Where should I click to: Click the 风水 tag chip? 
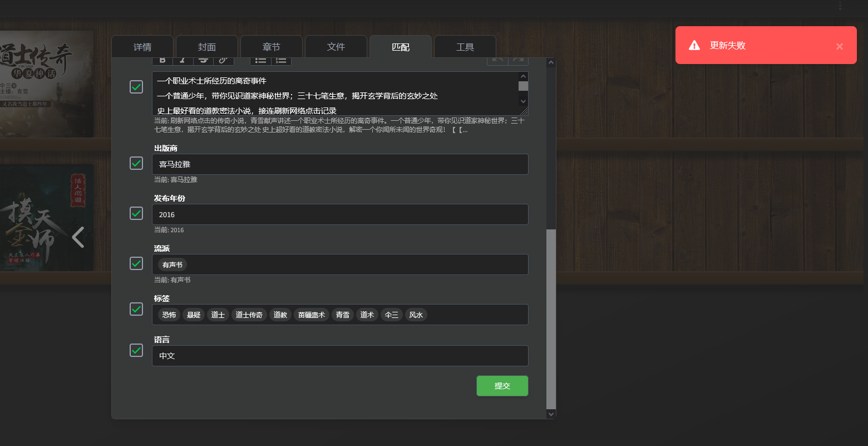[x=416, y=315]
